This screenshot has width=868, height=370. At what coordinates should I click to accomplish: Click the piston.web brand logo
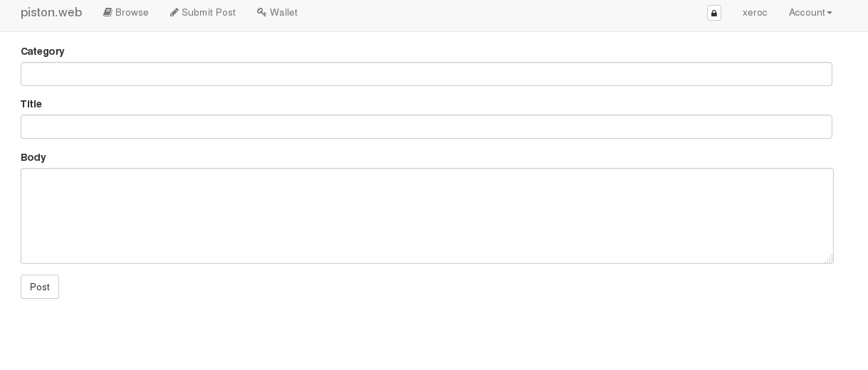click(51, 12)
